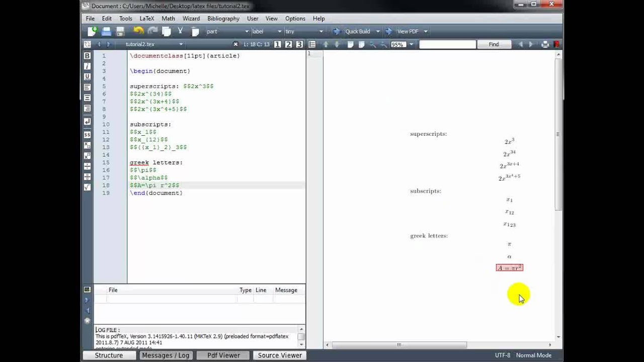Insert superscript from side toolbar

(87, 156)
